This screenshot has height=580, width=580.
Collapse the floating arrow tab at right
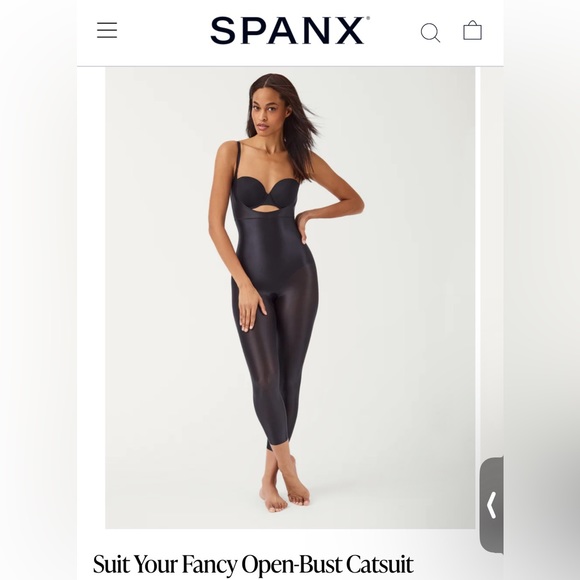pyautogui.click(x=492, y=505)
